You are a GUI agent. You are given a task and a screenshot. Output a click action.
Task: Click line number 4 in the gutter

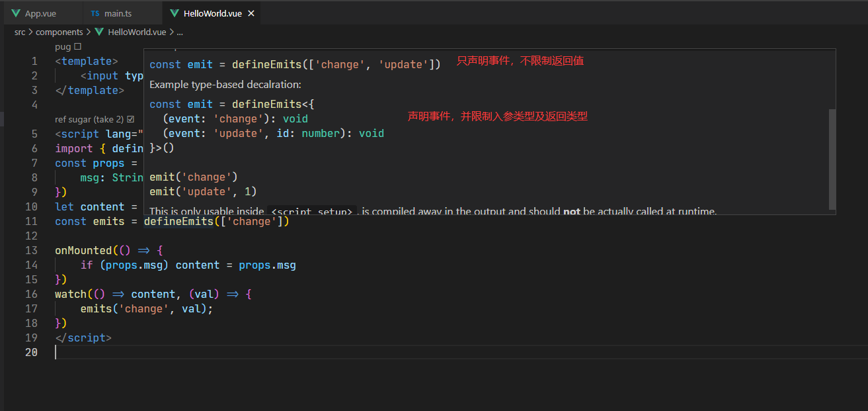[34, 105]
